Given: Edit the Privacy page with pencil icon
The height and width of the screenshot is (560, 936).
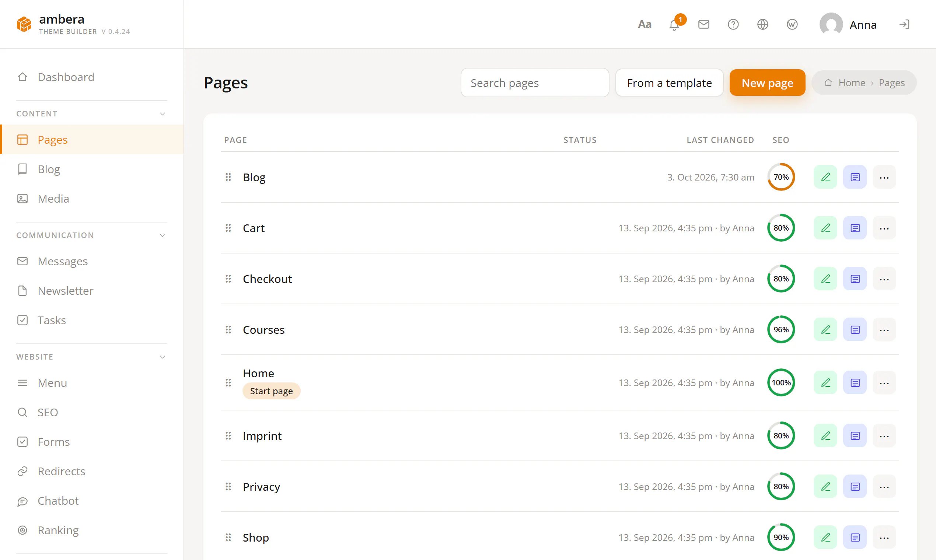Looking at the screenshot, I should 825,487.
